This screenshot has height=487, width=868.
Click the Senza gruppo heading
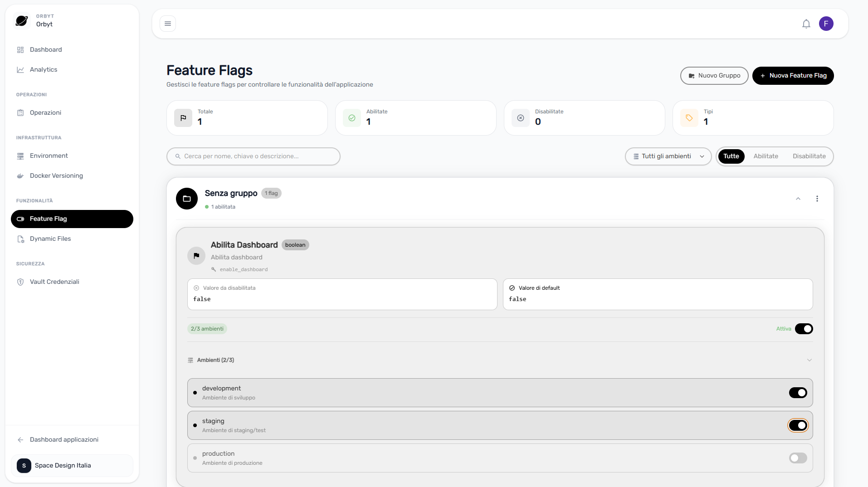(x=231, y=193)
